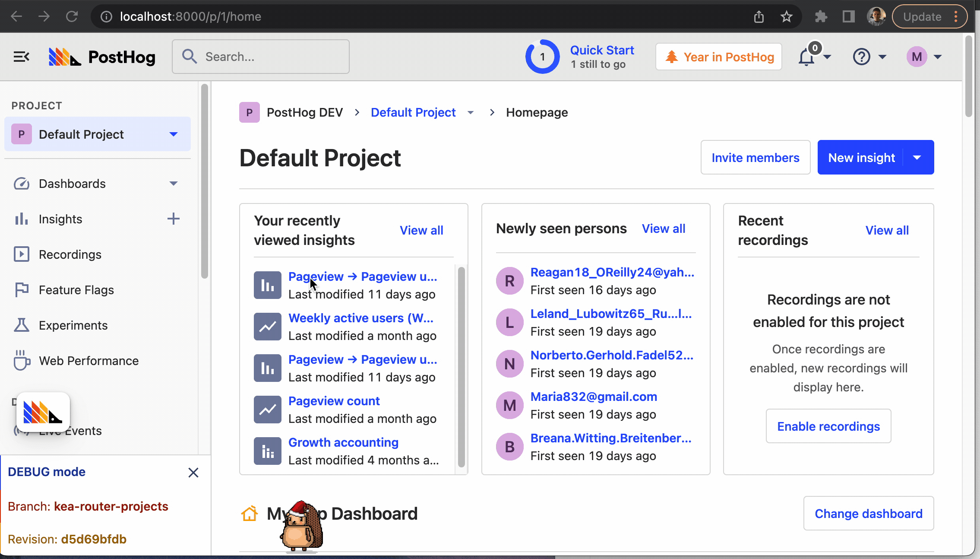980x559 pixels.
Task: Open the browser extensions puzzle icon
Action: tap(820, 17)
